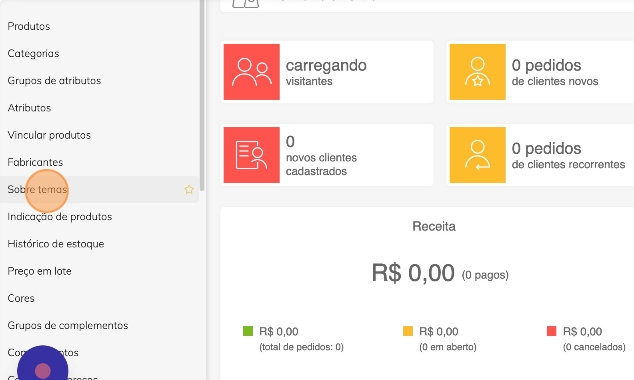Go to Preço em lote
The width and height of the screenshot is (634, 380).
click(x=39, y=271)
